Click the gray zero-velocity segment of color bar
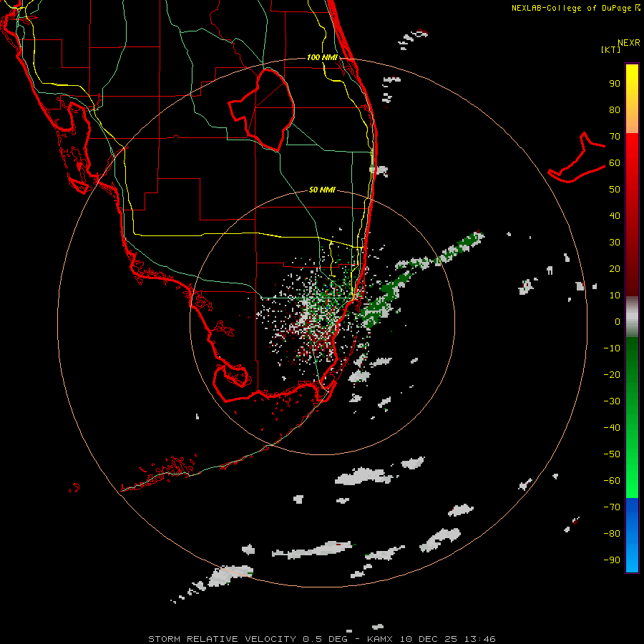 [632, 317]
